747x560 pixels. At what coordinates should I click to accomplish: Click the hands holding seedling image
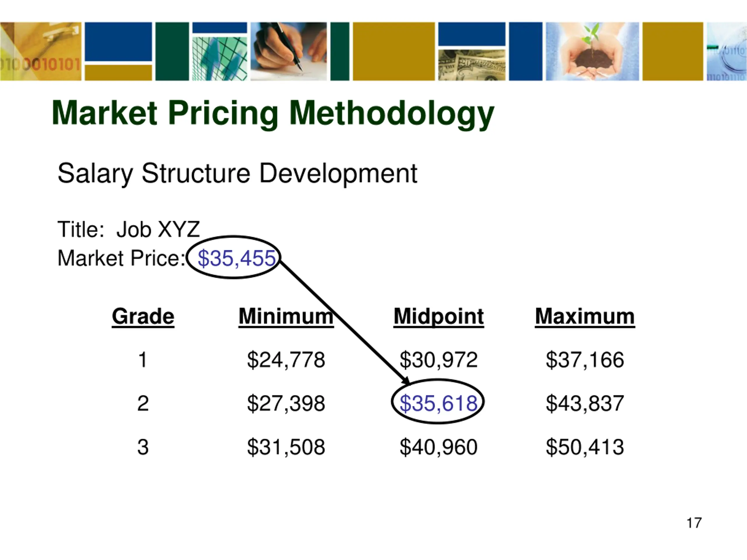[x=592, y=51]
